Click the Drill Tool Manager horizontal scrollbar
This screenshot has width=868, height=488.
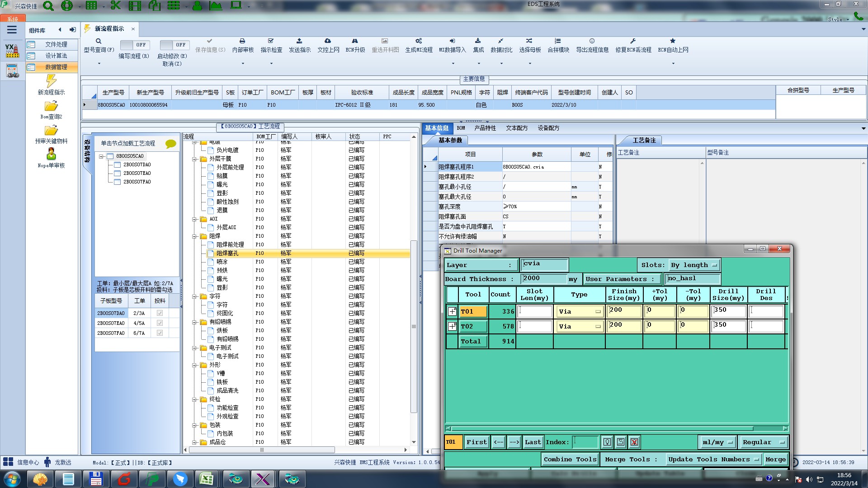[601, 428]
